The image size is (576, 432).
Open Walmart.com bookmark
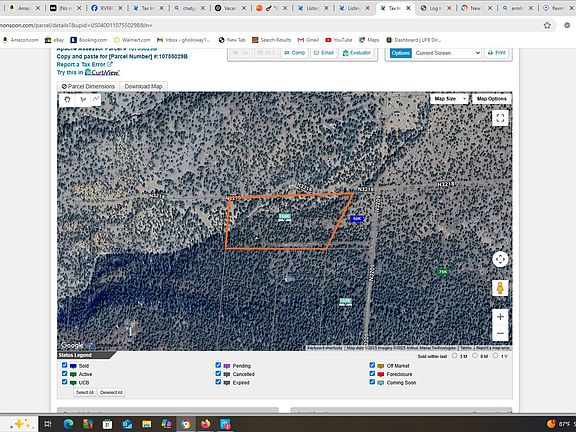click(132, 40)
